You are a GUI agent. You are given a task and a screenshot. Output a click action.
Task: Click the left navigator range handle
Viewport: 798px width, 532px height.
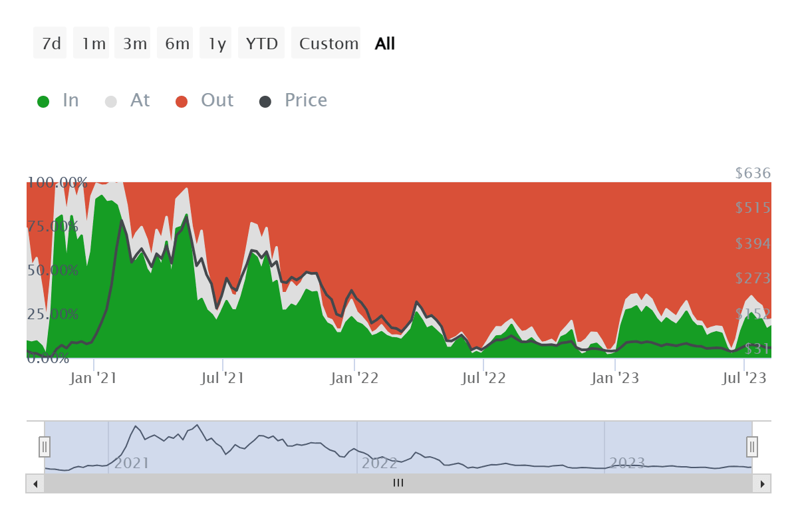point(44,447)
